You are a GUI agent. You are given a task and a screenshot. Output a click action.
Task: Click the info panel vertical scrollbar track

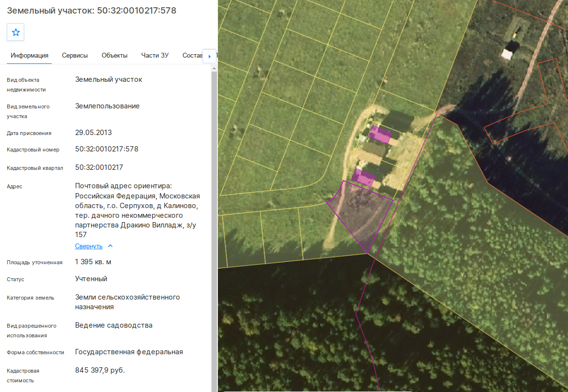[214, 232]
